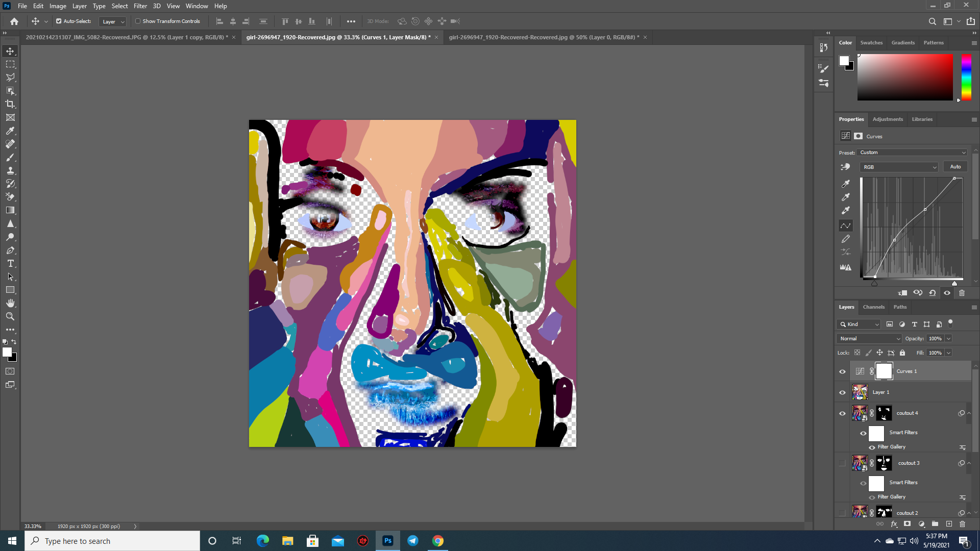Screen dimensions: 980x551
Task: Switch to the IMG_5082-Recovered document tab
Action: (126, 37)
